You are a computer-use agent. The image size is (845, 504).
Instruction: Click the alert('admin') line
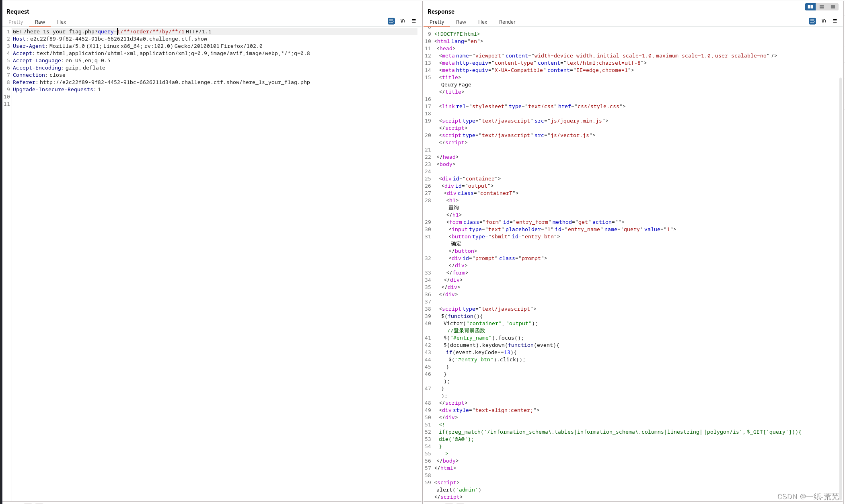coord(459,490)
